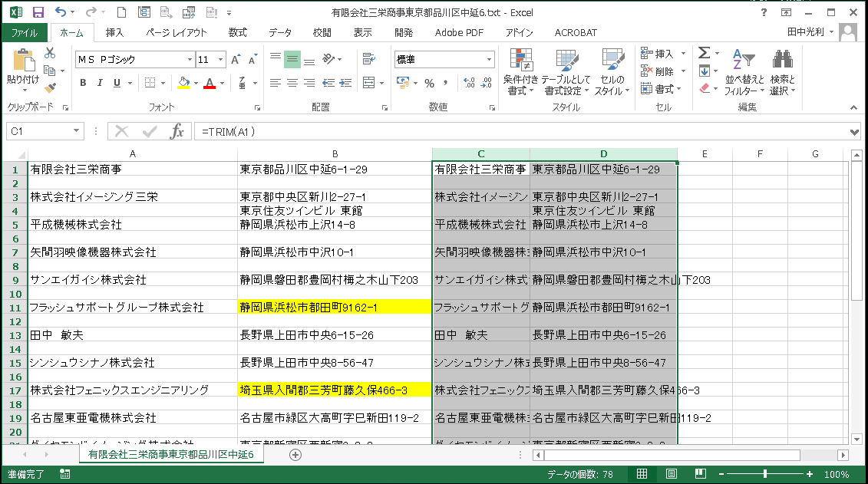Apply right text alignment

tap(309, 83)
